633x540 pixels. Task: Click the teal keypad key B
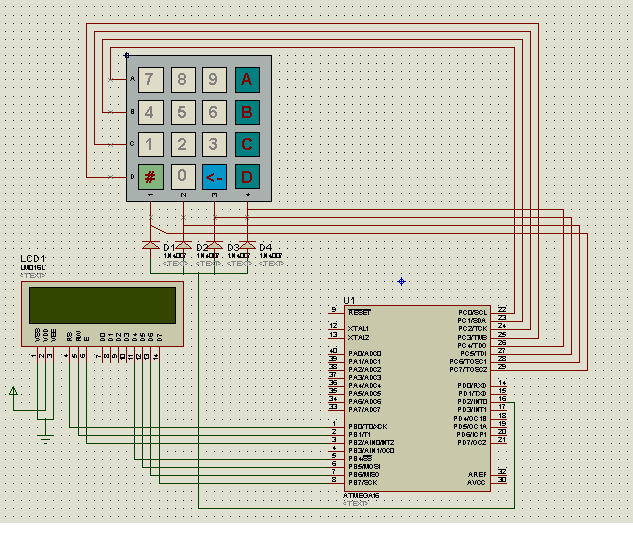pos(247,112)
